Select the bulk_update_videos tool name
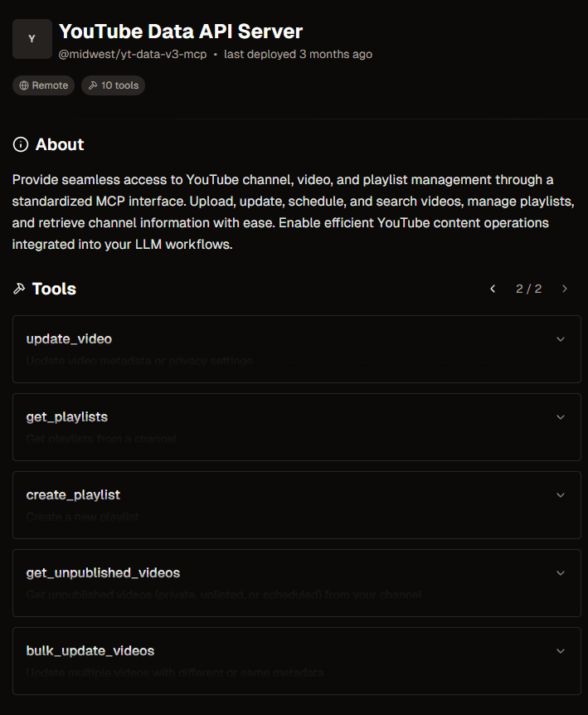Screen dimensions: 588x715 90,651
